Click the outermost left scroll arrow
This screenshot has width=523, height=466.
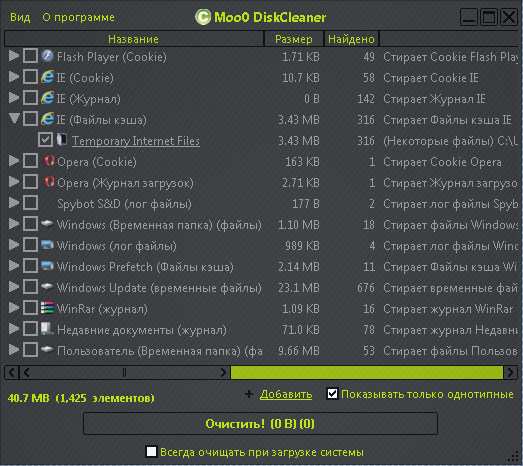(x=12, y=372)
